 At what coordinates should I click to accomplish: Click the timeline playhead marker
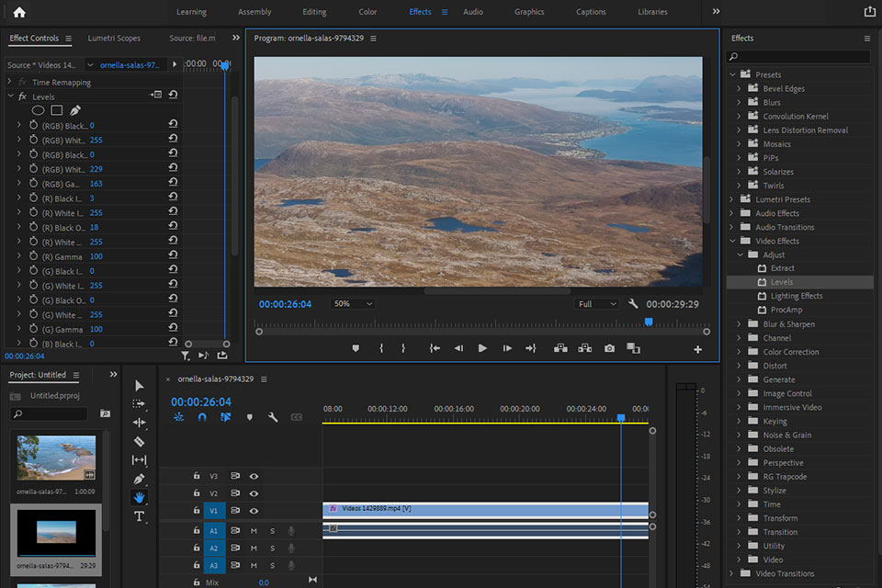tap(621, 418)
